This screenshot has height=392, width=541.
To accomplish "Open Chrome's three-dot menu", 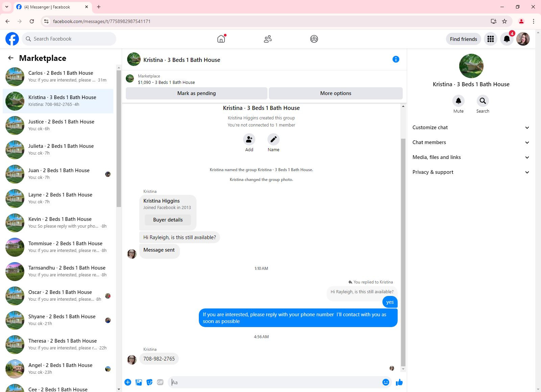I will point(534,21).
